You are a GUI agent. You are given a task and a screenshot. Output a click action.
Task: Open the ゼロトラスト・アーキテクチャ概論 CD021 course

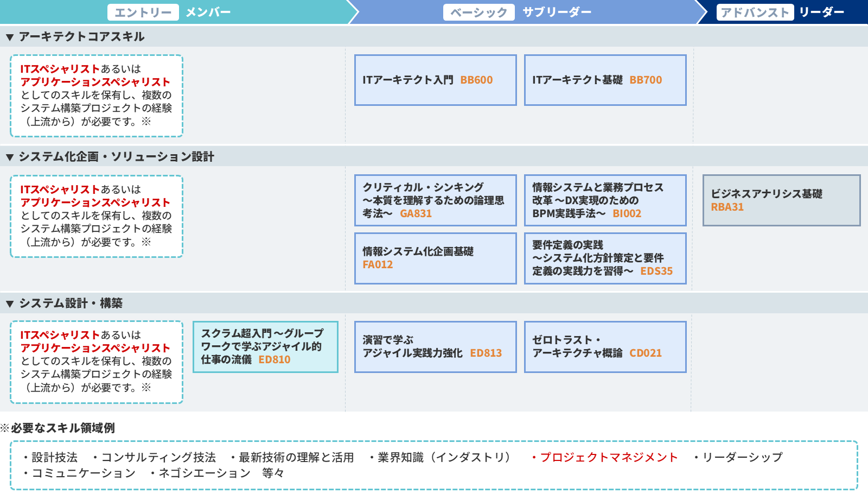pyautogui.click(x=605, y=347)
